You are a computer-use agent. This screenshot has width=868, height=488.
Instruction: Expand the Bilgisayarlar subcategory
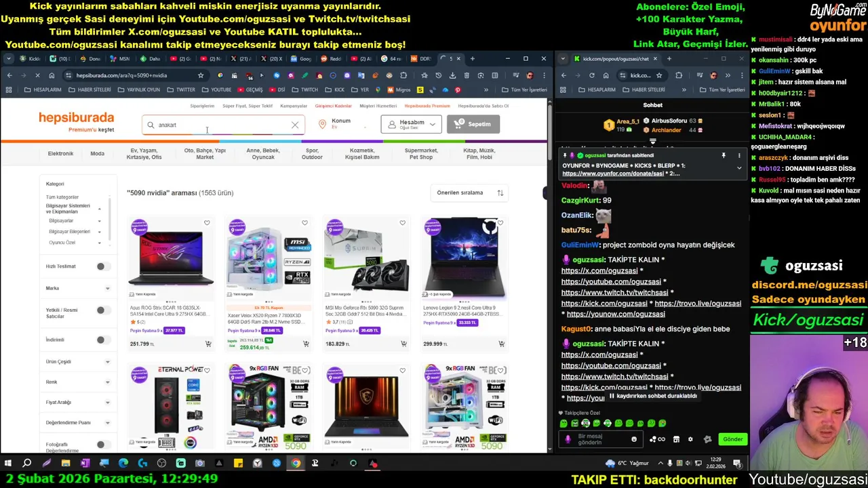point(99,221)
